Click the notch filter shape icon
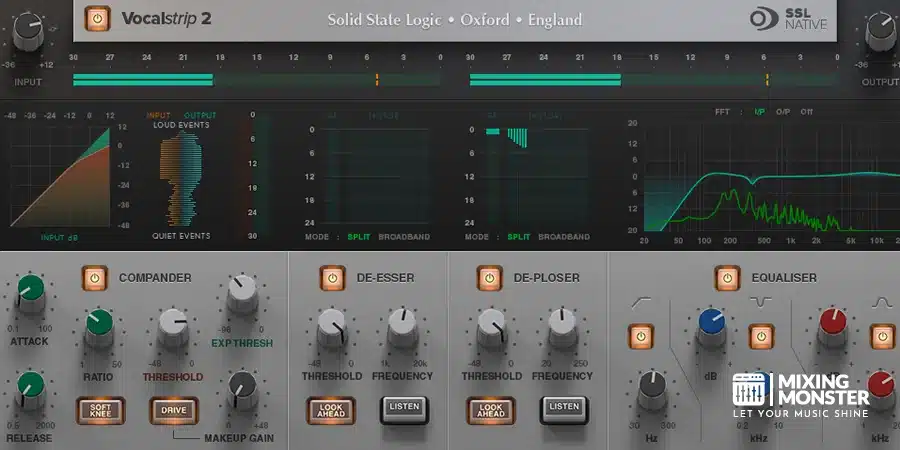 [x=761, y=301]
